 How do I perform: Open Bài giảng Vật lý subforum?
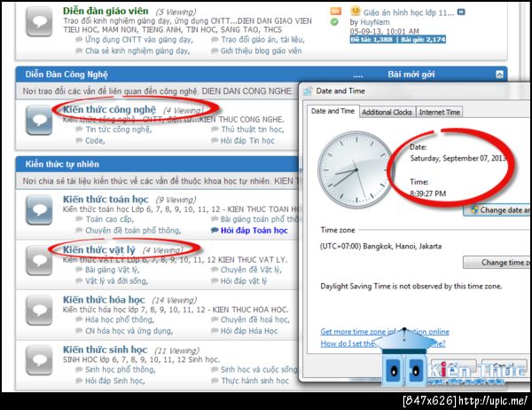coord(113,270)
